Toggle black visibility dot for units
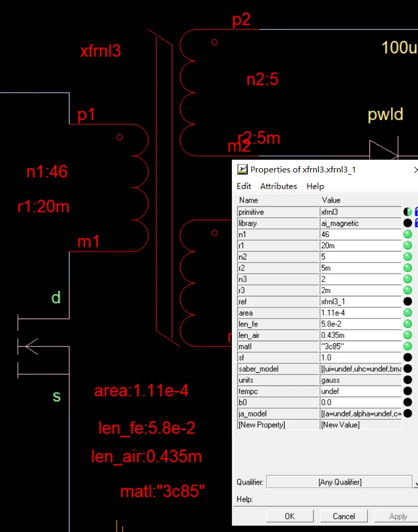This screenshot has width=418, height=532. coord(407,380)
